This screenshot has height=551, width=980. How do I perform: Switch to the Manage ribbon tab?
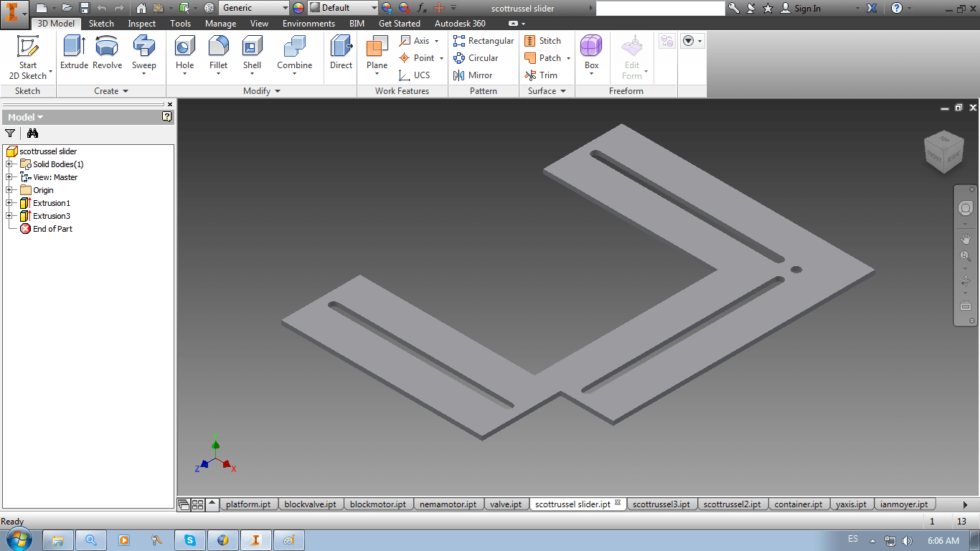[x=220, y=24]
